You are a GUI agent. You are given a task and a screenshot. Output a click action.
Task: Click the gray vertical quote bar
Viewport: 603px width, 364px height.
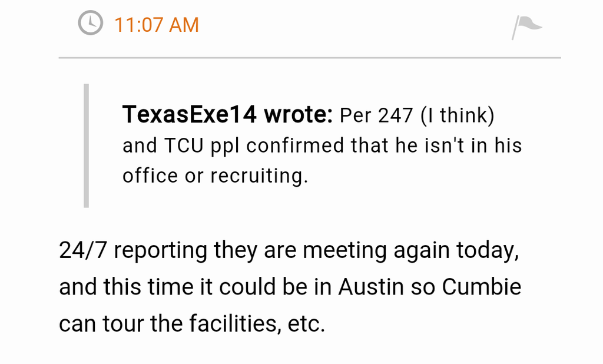[86, 145]
